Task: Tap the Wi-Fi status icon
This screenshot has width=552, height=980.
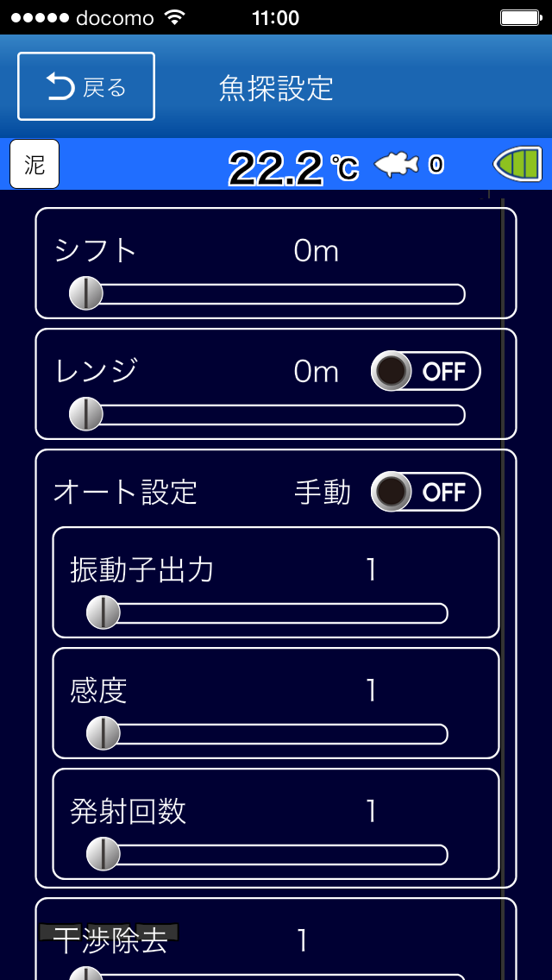Action: (175, 17)
